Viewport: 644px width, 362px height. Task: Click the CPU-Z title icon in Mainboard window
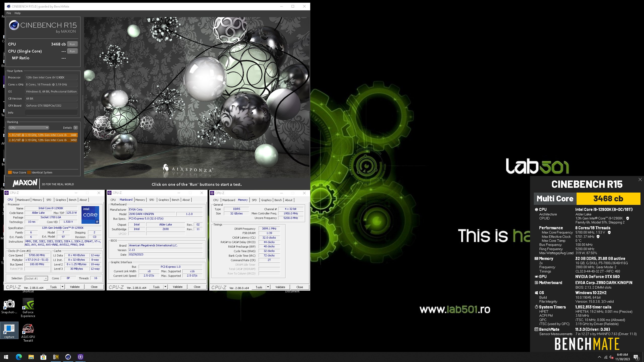(110, 193)
